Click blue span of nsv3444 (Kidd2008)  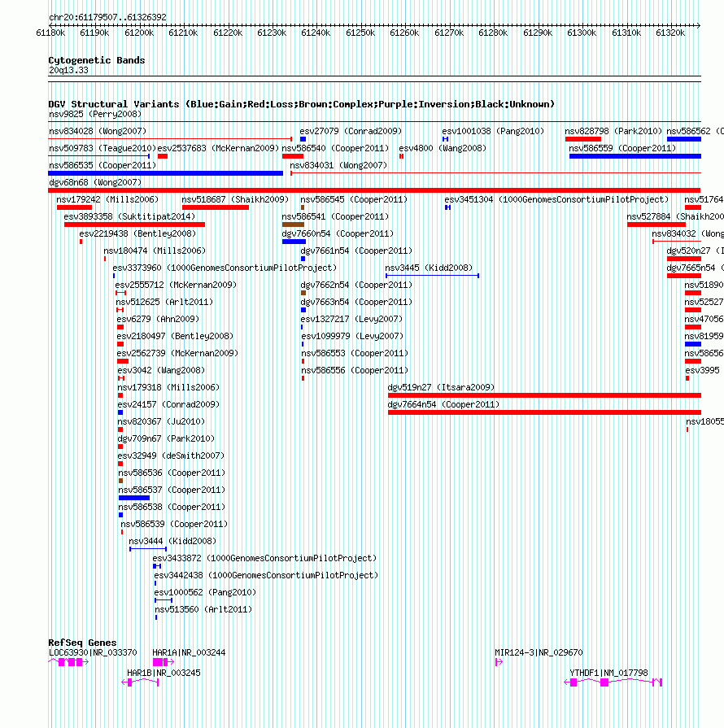pos(148,549)
